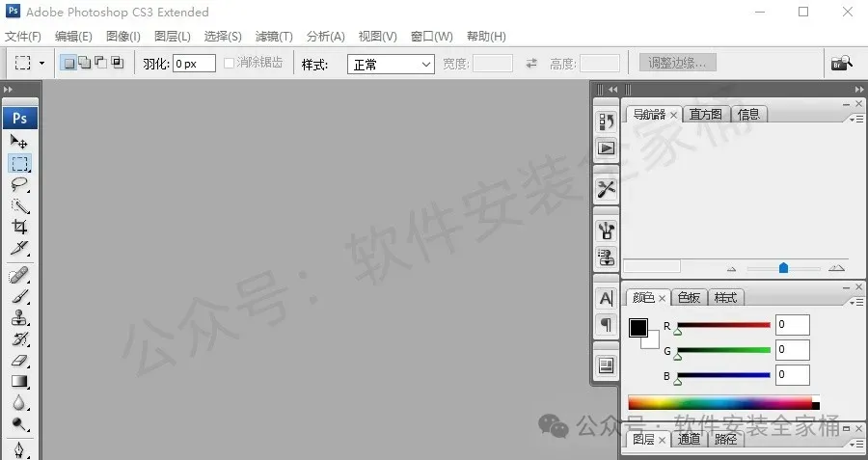Image resolution: width=868 pixels, height=460 pixels.
Task: Switch to the 色板 tab
Action: tap(689, 297)
